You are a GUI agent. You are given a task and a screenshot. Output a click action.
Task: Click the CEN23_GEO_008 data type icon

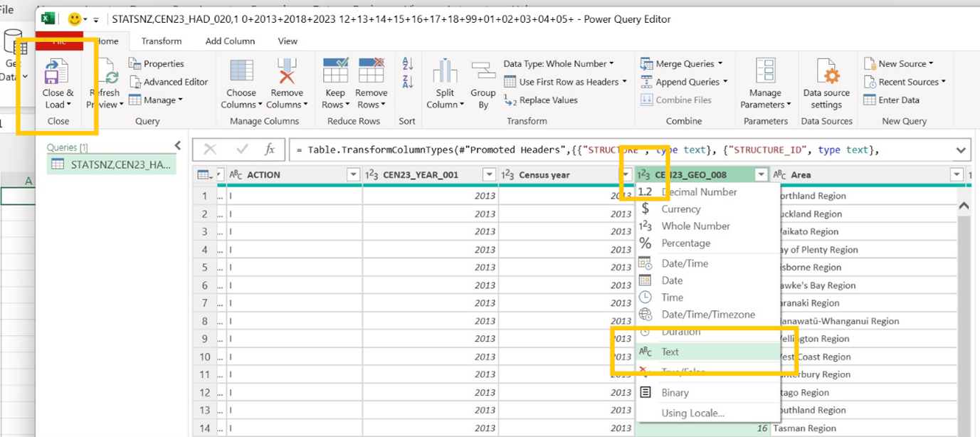pos(643,174)
